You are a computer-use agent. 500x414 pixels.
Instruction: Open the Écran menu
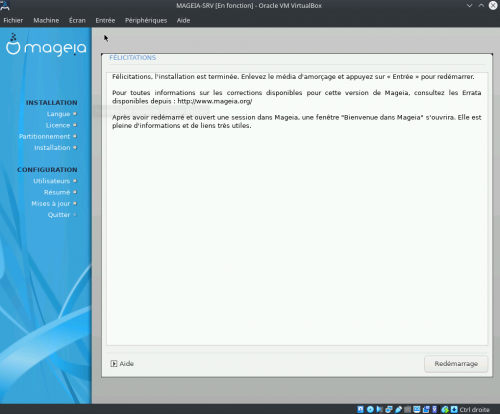(x=77, y=20)
